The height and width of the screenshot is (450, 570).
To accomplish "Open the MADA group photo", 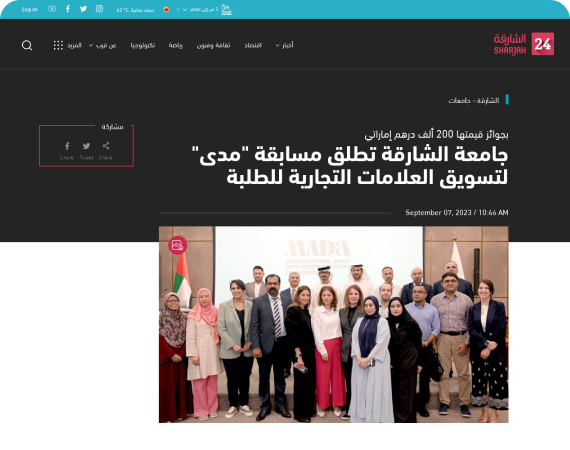I will click(x=334, y=324).
